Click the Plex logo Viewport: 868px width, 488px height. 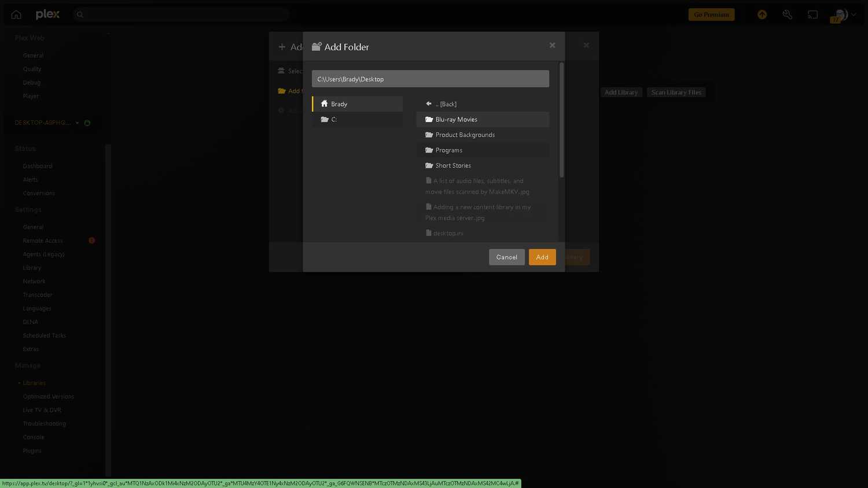point(47,14)
